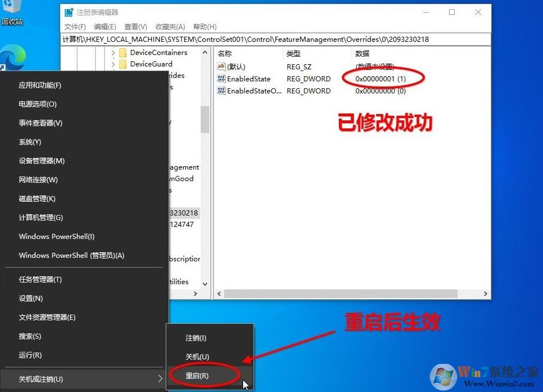Click the Registry Editor title bar icon
Image resolution: width=543 pixels, height=392 pixels.
tap(69, 11)
